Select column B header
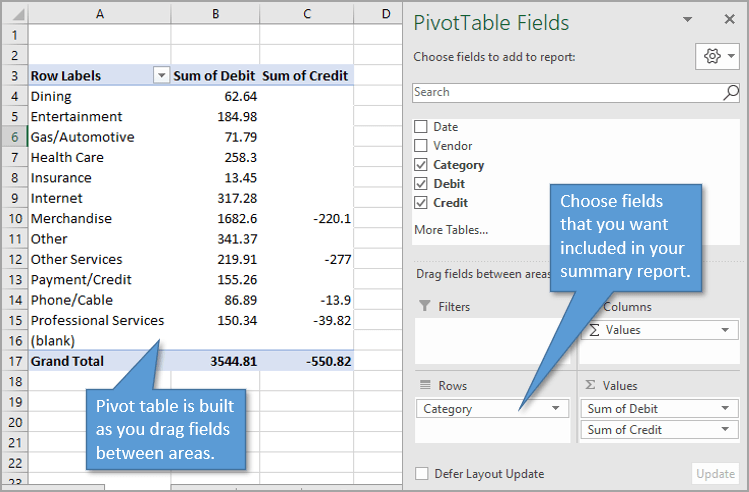 point(215,13)
